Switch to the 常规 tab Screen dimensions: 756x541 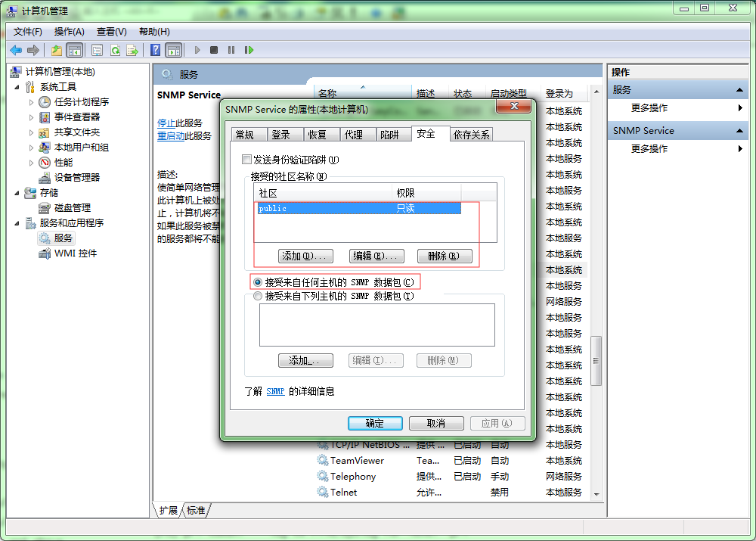tap(245, 135)
